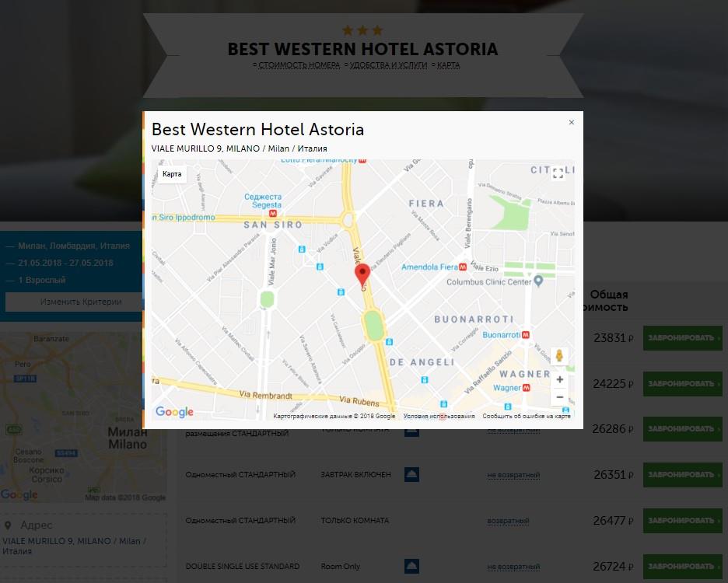Select the Segesta metro station icon
Image resolution: width=728 pixels, height=583 pixels.
coord(273,214)
